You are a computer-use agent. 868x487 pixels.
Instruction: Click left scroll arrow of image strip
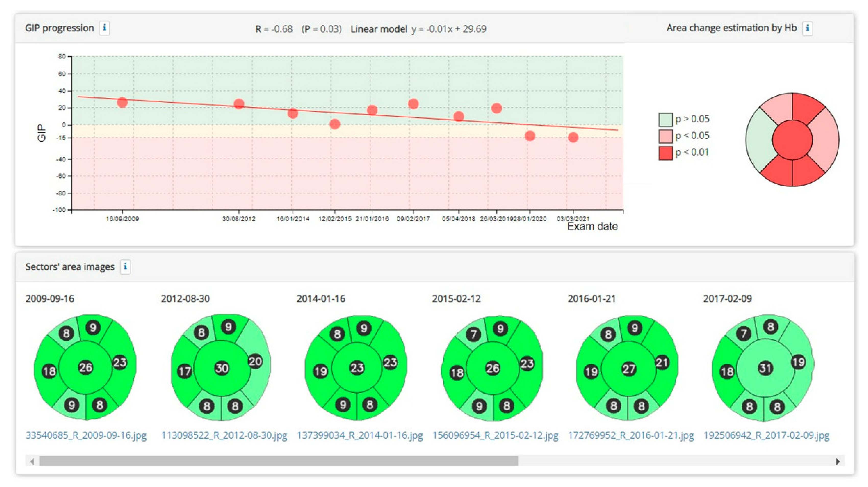32,461
